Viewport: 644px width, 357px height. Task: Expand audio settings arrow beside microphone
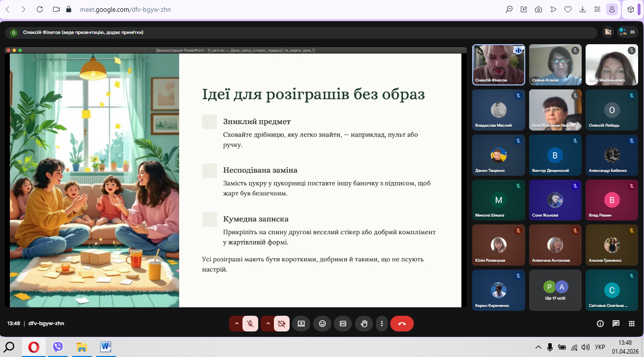(x=237, y=324)
